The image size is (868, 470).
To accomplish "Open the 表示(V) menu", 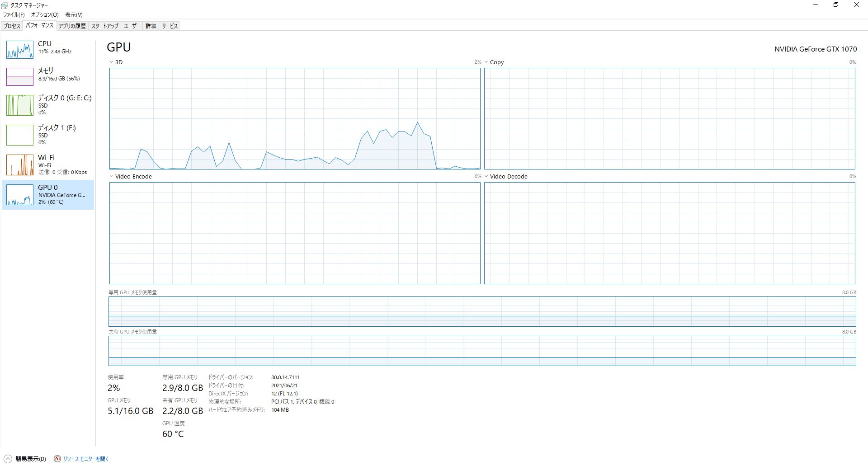I will coord(74,15).
